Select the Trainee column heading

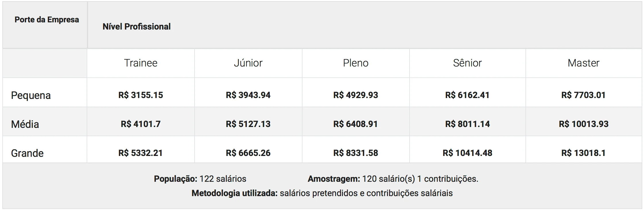pyautogui.click(x=141, y=63)
